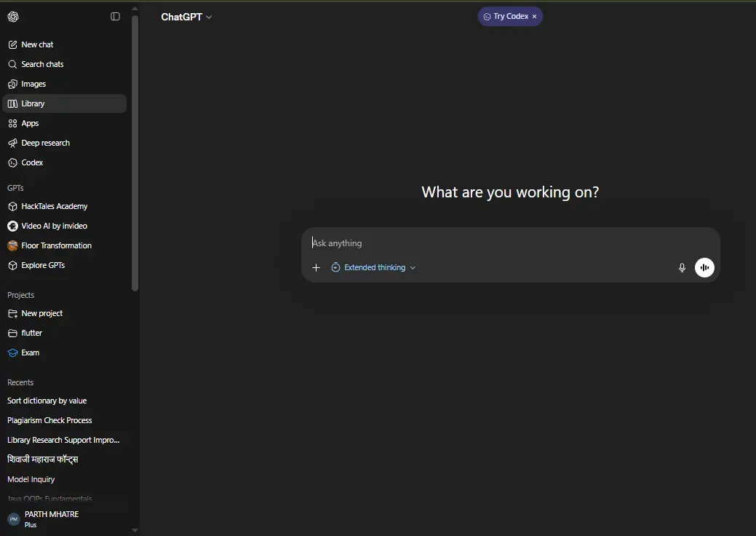Click the Search chats magnifier icon

click(13, 64)
